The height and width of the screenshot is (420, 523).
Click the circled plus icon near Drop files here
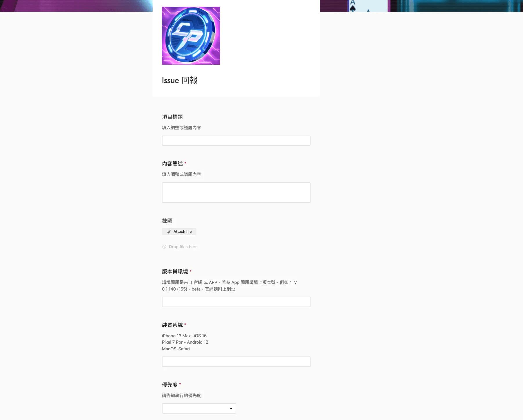(x=164, y=247)
